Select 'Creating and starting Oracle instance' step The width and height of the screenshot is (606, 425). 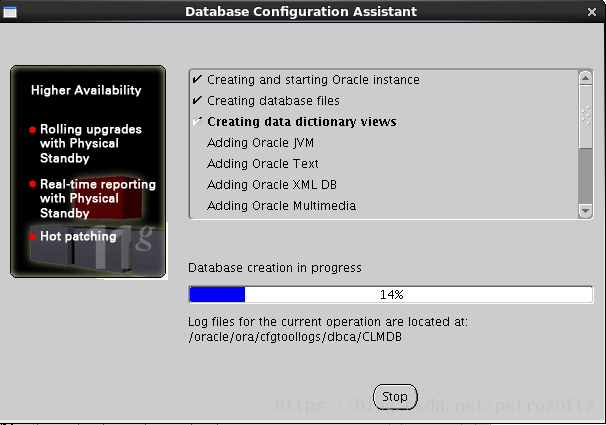click(x=313, y=80)
